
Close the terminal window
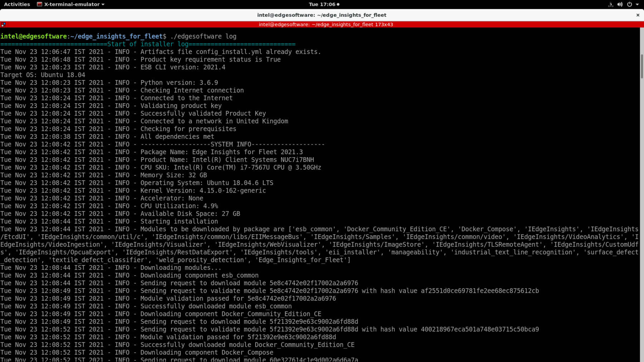(638, 15)
